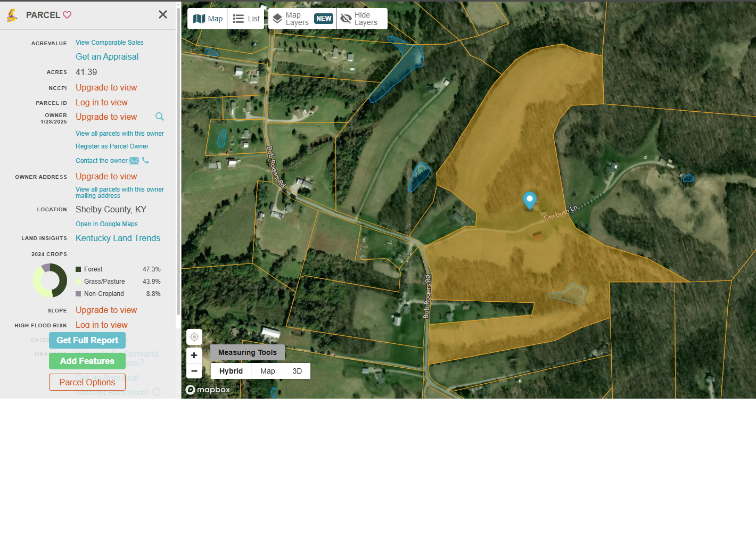
Task: Click the Forest legend color swatch
Action: click(x=78, y=269)
